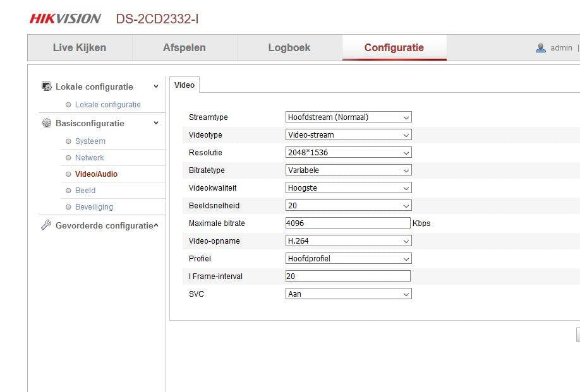Open the Afspelen tab
Image resolution: width=580 pixels, height=392 pixels.
pyautogui.click(x=184, y=48)
